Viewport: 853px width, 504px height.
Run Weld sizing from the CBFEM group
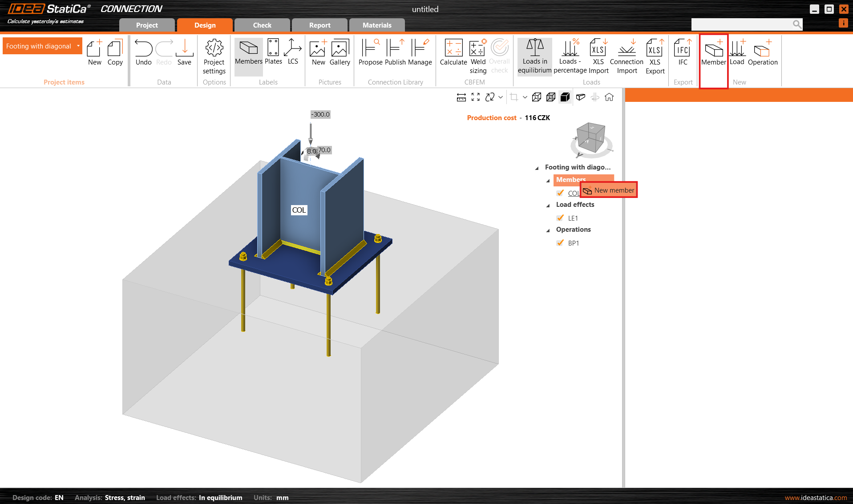click(478, 54)
